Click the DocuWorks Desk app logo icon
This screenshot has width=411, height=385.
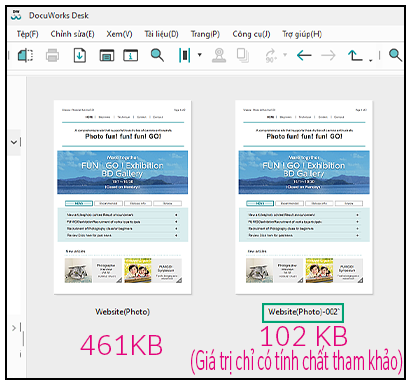click(16, 15)
